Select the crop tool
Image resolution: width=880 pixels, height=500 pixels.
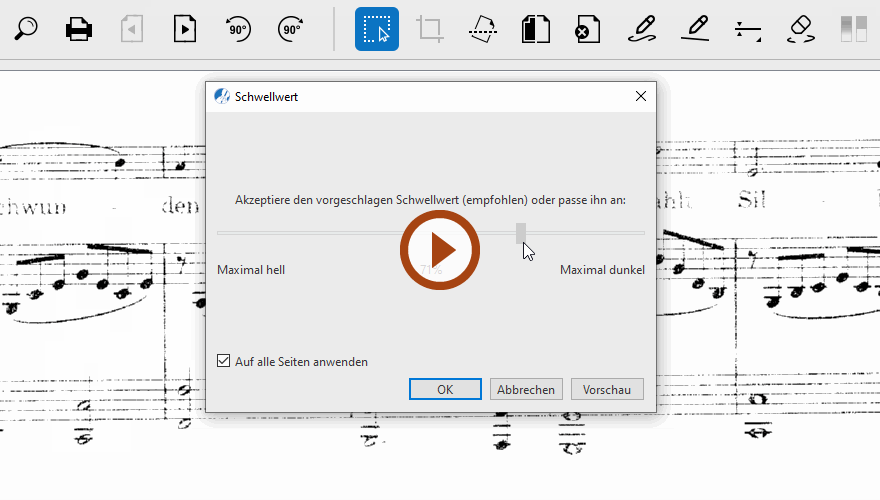pos(430,29)
